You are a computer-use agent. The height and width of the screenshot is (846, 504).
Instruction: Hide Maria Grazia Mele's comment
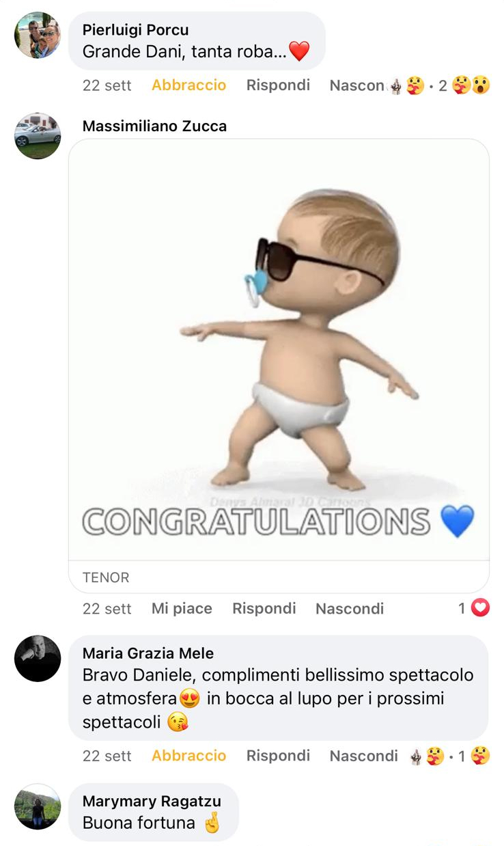363,756
